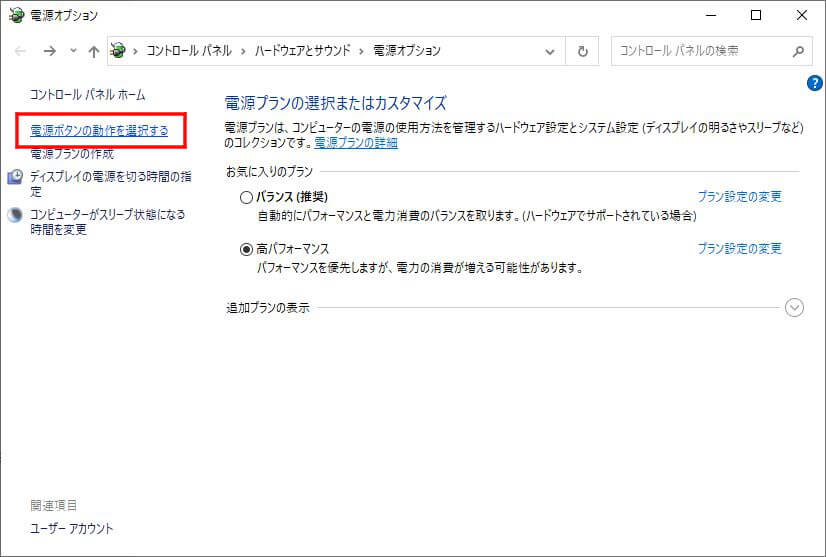The height and width of the screenshot is (557, 826).
Task: Click the search magnifier icon
Action: [798, 51]
